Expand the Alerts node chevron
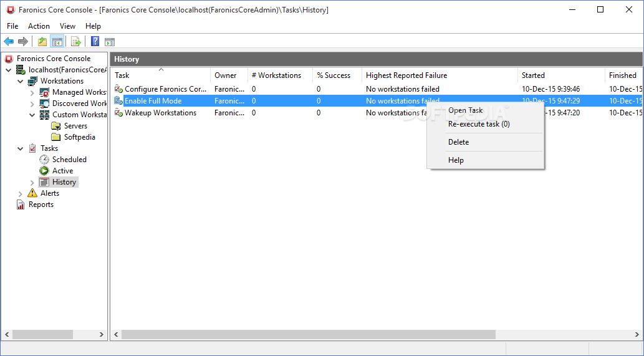This screenshot has width=644, height=356. click(20, 193)
